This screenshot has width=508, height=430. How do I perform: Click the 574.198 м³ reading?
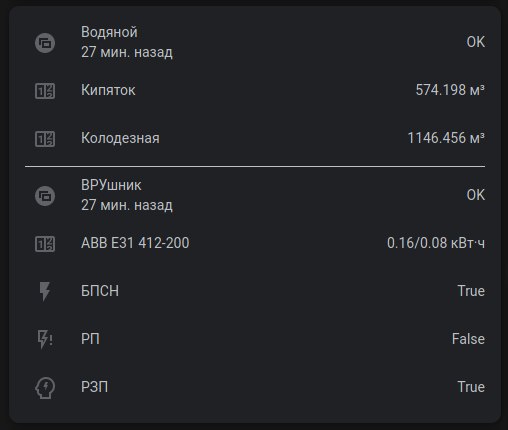[450, 90]
